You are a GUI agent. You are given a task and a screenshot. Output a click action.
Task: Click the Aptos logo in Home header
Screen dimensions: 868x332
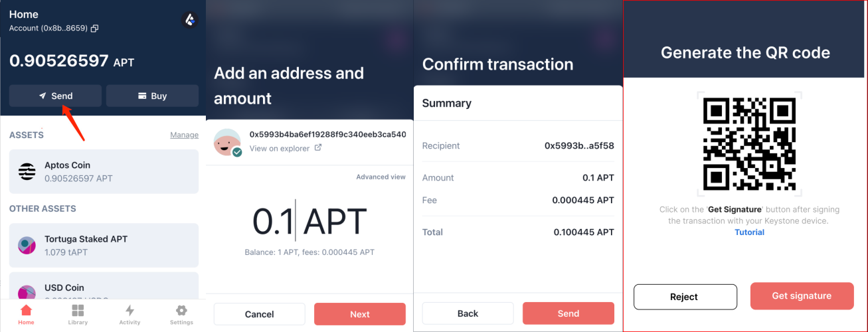[189, 20]
